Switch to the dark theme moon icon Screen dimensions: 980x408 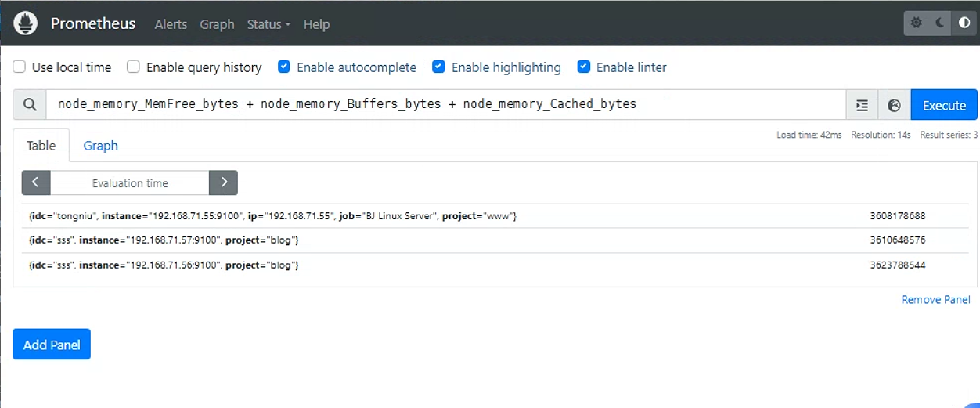tap(940, 23)
